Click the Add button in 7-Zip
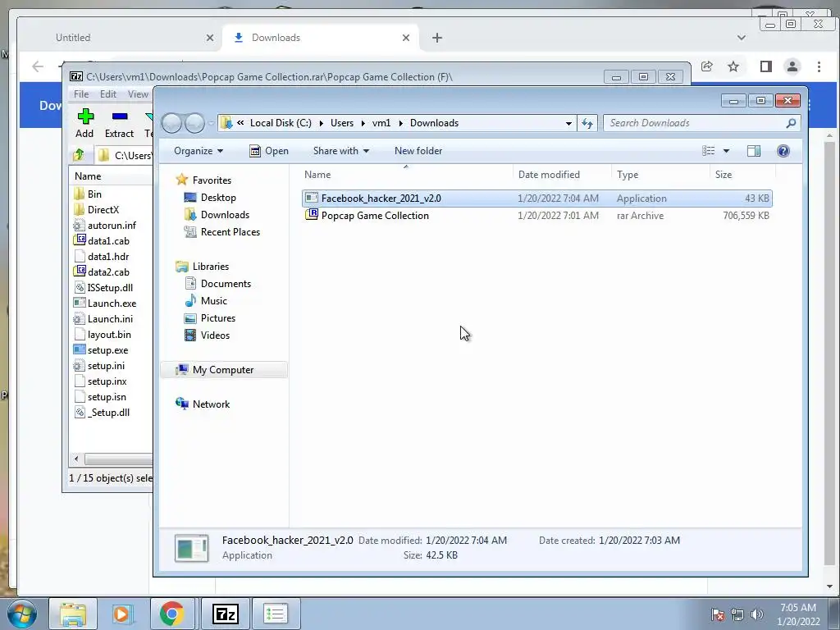Image resolution: width=840 pixels, height=630 pixels. pyautogui.click(x=84, y=123)
